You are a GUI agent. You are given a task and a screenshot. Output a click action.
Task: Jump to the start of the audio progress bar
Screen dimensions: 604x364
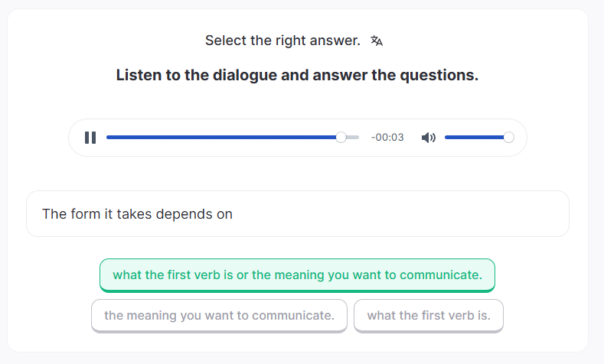[x=108, y=138]
